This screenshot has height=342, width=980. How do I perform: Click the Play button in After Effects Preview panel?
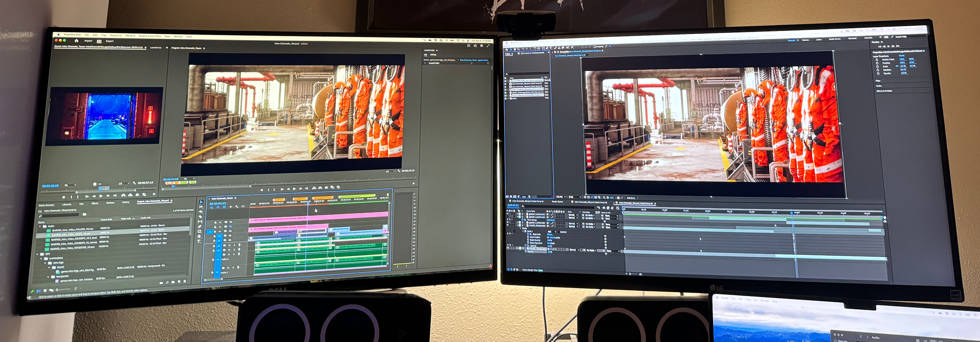[x=889, y=46]
